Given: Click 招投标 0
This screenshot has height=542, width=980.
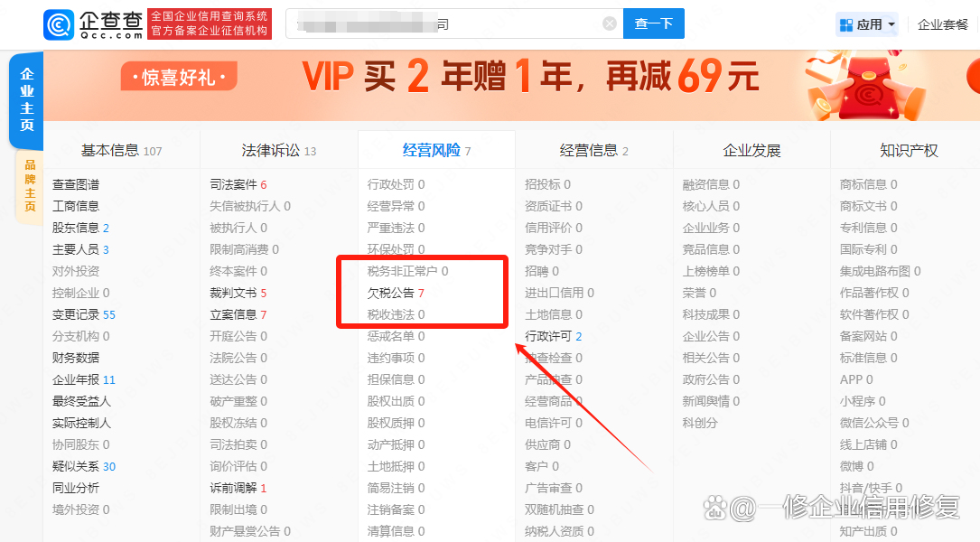Looking at the screenshot, I should pyautogui.click(x=547, y=184).
